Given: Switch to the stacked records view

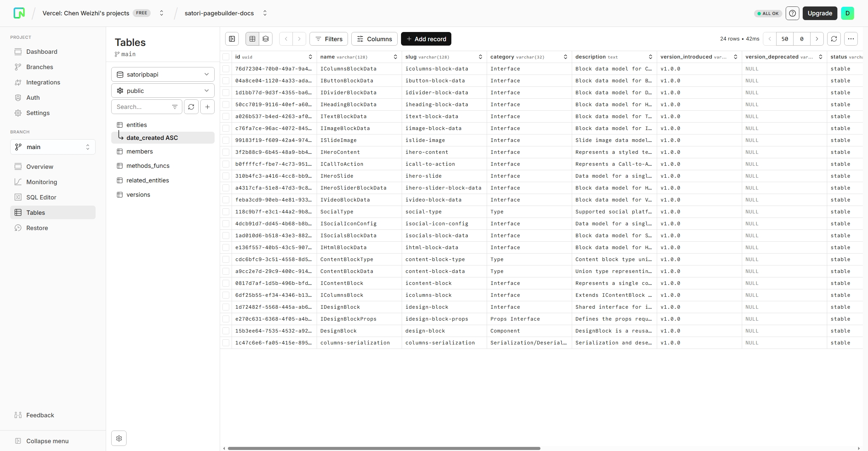Looking at the screenshot, I should pos(266,39).
